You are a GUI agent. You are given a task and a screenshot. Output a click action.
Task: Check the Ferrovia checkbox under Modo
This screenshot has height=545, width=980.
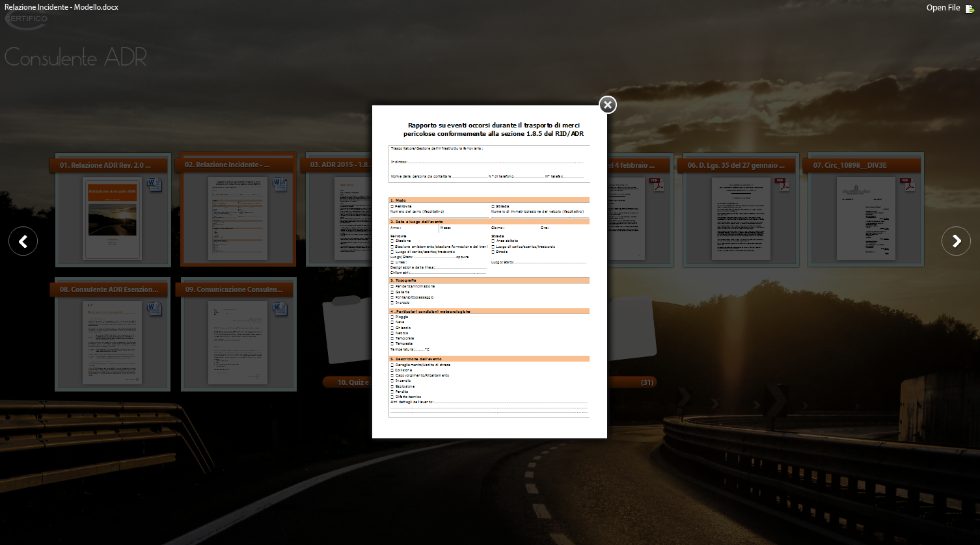(392, 206)
